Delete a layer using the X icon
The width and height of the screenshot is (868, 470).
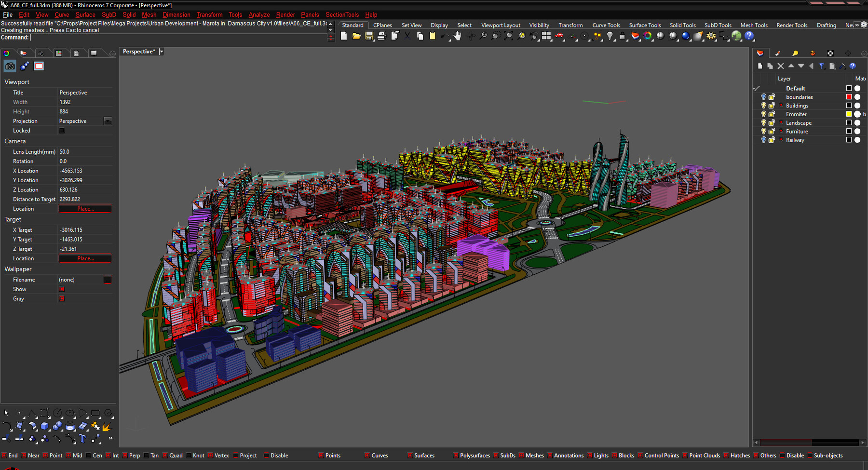[x=780, y=66]
